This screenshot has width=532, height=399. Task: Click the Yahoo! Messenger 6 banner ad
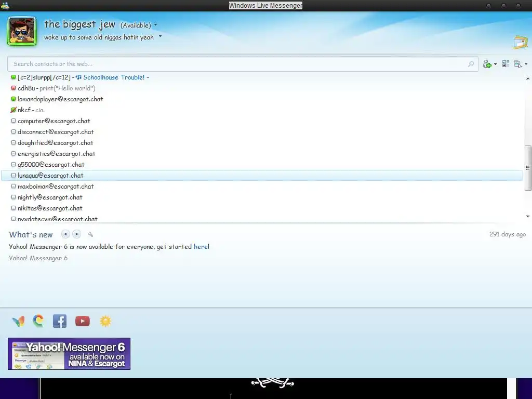tap(69, 353)
